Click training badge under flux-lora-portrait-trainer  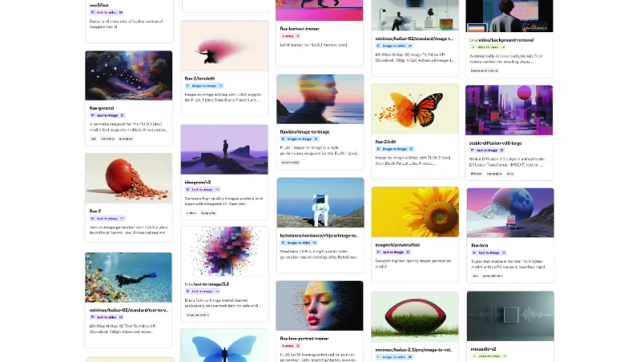pos(291,346)
